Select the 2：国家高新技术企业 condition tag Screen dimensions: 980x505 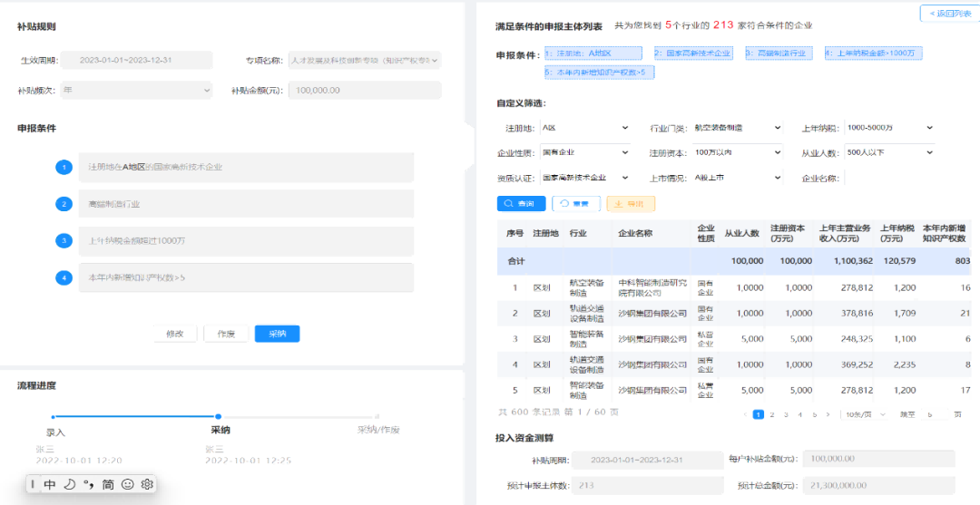pos(691,54)
